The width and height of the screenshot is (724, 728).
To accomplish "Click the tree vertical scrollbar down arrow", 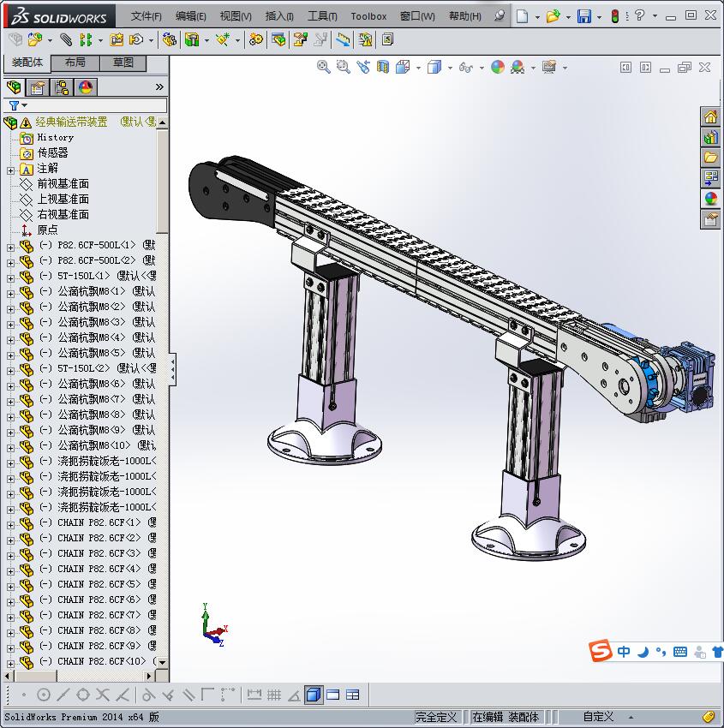I will click(x=162, y=663).
